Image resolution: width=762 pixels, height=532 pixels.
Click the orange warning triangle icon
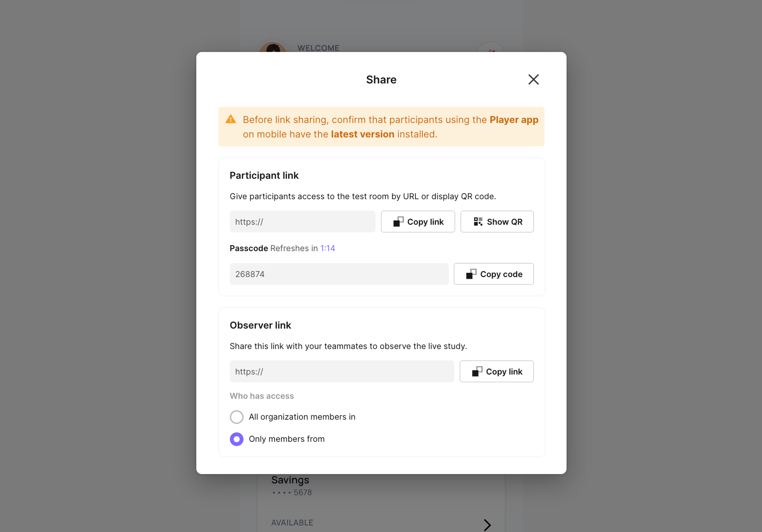(231, 119)
